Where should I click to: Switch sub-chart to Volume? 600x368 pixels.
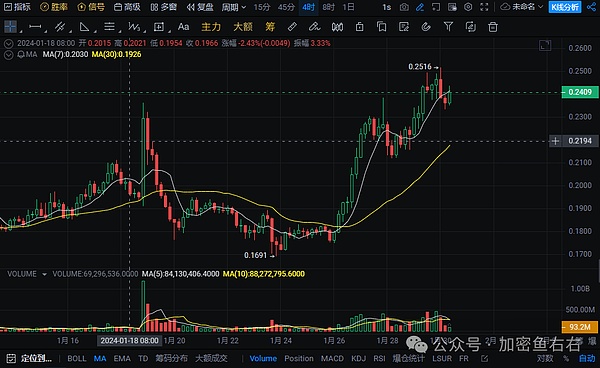pos(263,358)
